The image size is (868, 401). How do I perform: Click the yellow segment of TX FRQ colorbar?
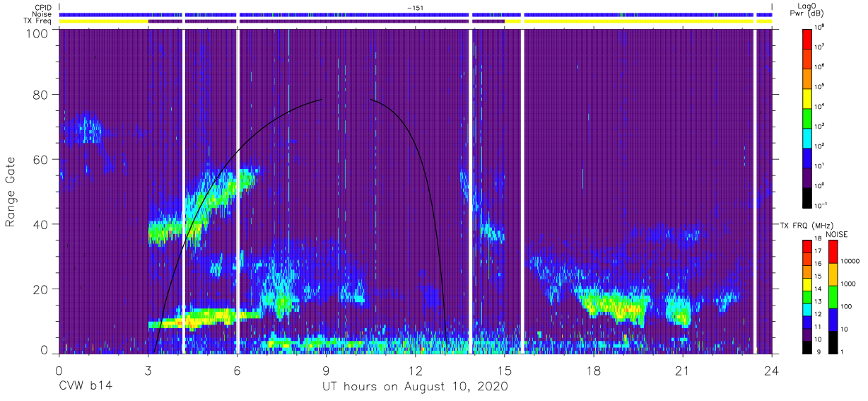pyautogui.click(x=807, y=284)
